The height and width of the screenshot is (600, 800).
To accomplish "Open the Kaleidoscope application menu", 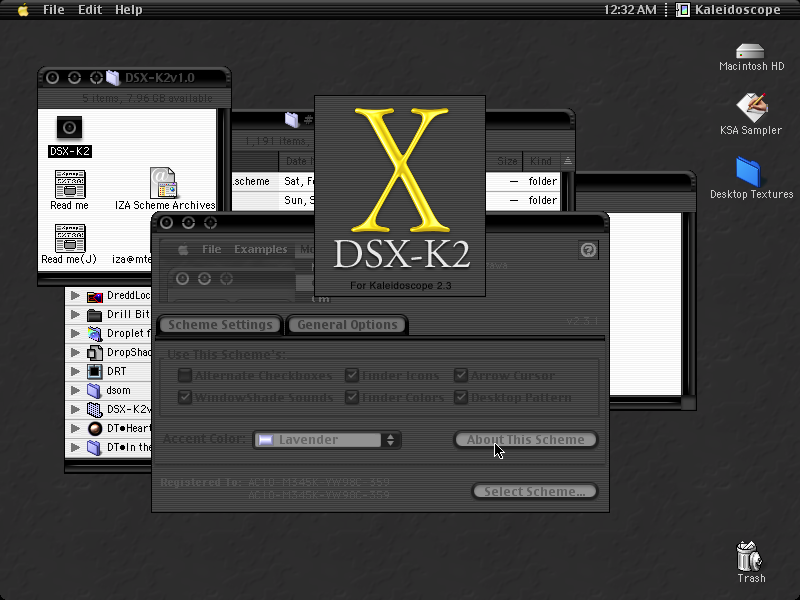I will pyautogui.click(x=728, y=10).
